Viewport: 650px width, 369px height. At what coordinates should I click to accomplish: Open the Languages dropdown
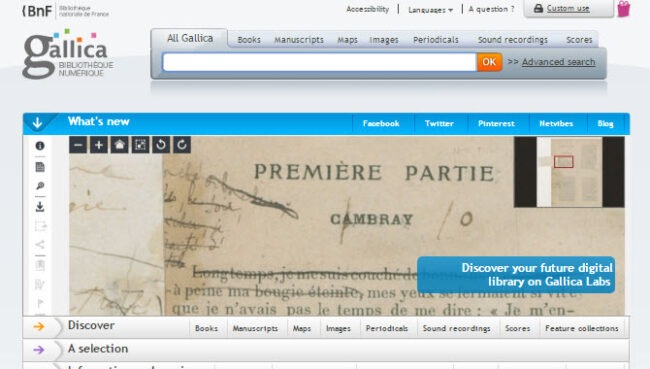430,10
